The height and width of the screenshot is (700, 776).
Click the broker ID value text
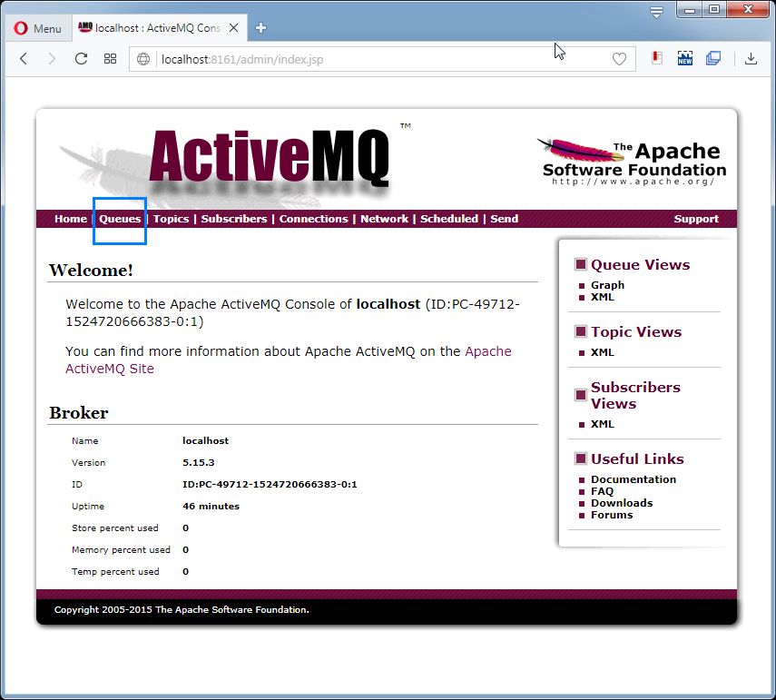[x=270, y=485]
